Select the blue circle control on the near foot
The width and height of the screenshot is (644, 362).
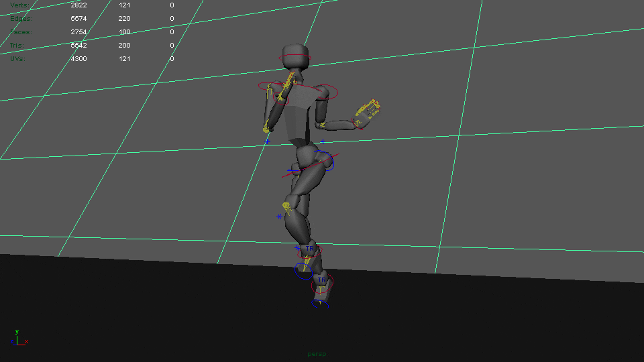[x=303, y=271]
